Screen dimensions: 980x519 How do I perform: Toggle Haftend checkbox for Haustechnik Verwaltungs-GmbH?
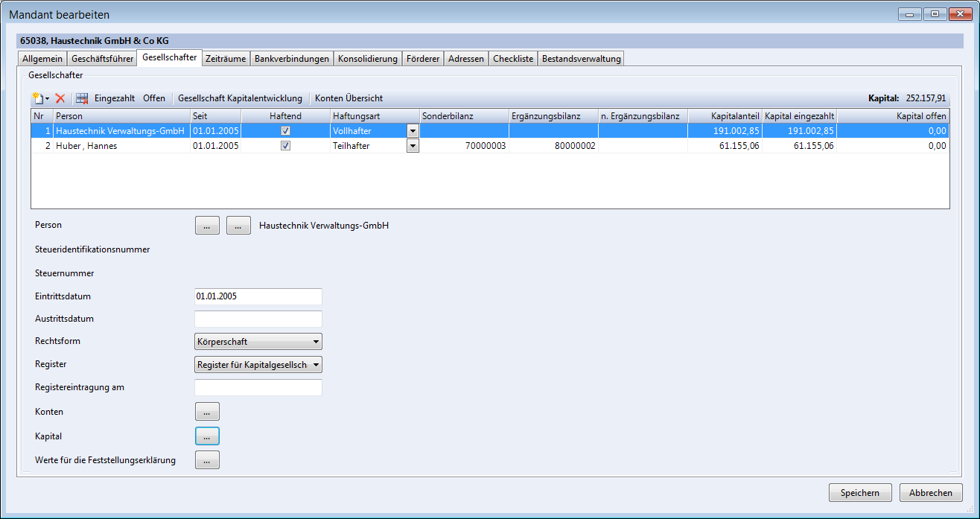click(285, 131)
